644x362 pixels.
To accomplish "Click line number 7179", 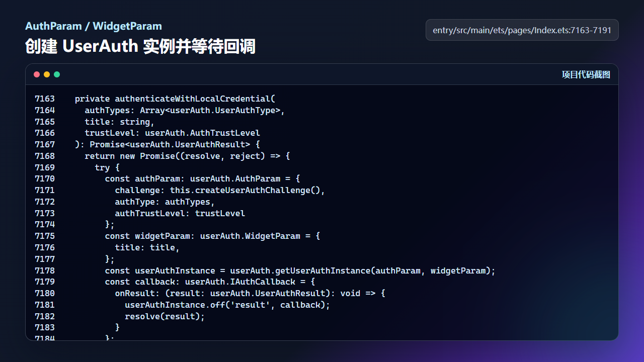I will click(x=45, y=282).
